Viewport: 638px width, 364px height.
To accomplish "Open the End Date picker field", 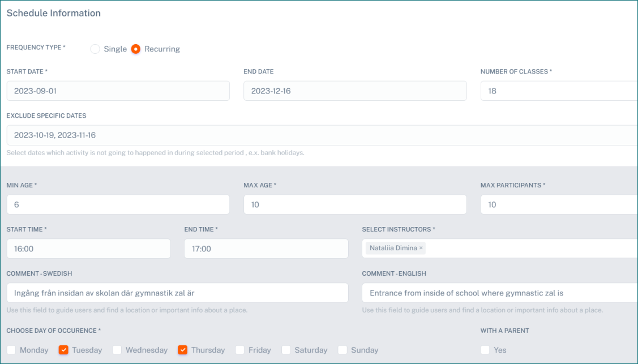I will [355, 91].
